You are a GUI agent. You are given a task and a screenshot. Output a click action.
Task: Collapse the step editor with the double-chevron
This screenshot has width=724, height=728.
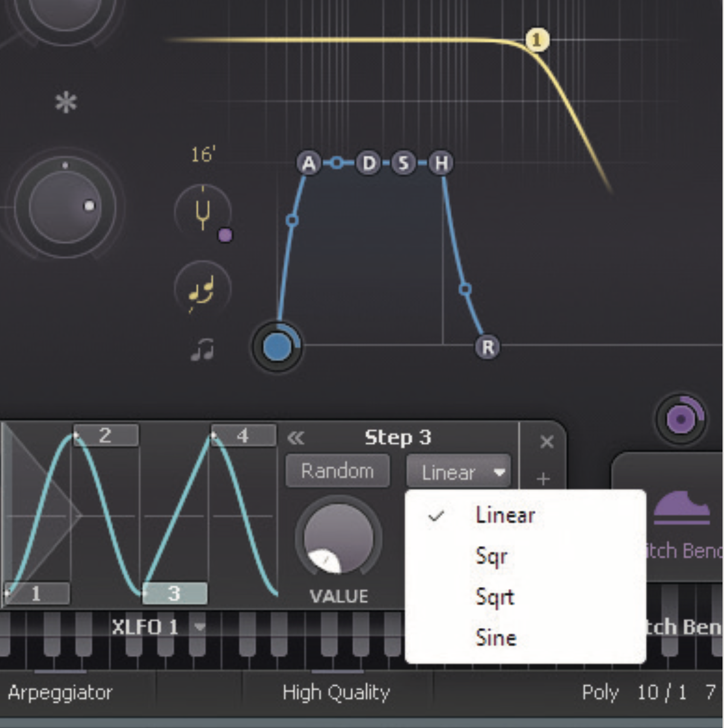[296, 438]
